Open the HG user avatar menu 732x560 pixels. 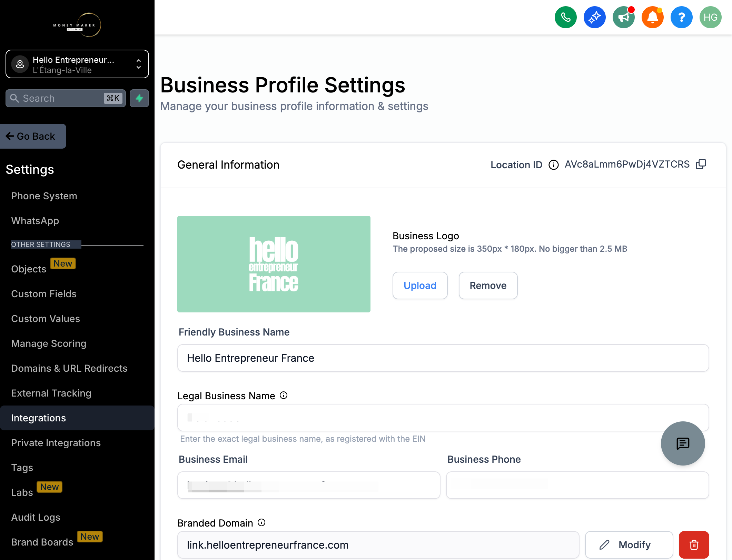710,17
